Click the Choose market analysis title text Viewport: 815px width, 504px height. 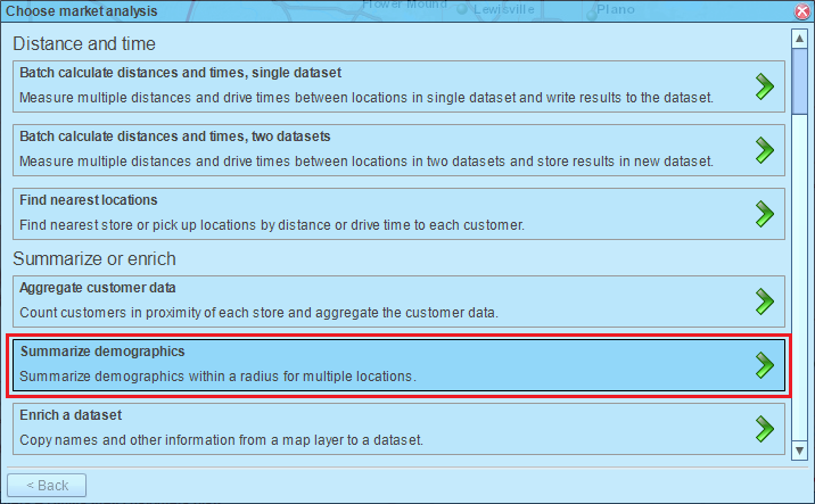point(81,11)
